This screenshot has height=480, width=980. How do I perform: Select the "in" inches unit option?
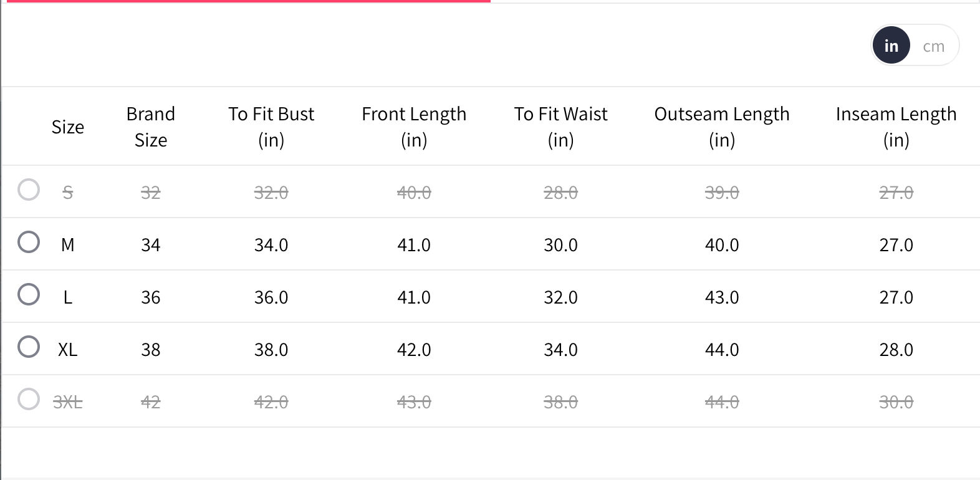click(x=891, y=46)
